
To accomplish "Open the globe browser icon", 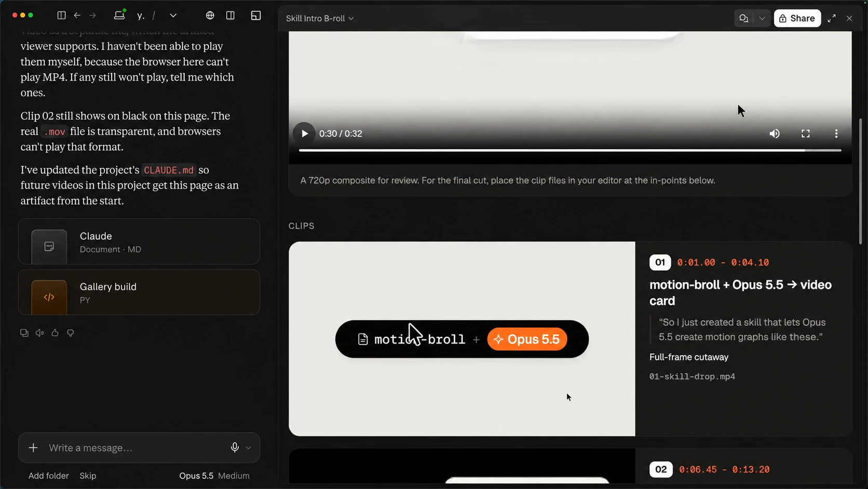I will click(x=210, y=16).
